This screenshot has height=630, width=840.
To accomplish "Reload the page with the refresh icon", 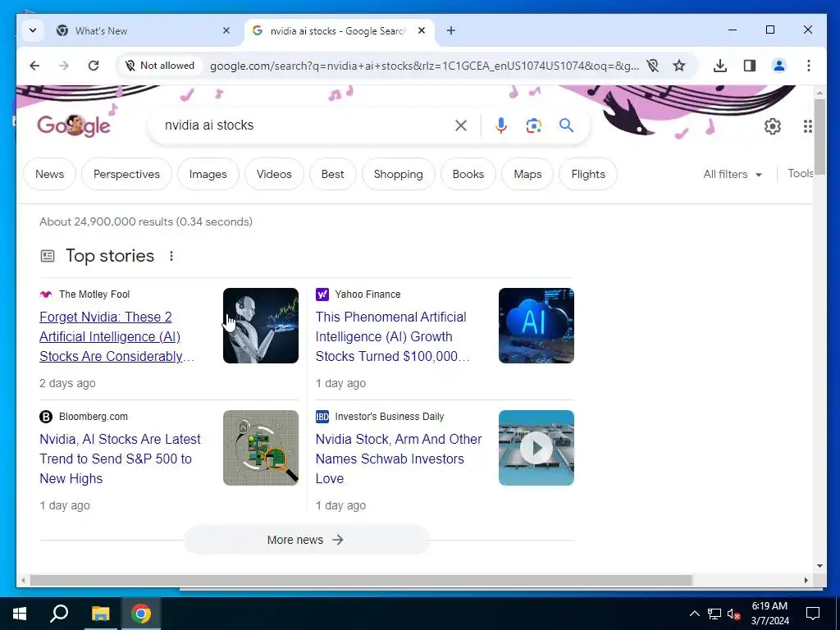I will pos(94,66).
